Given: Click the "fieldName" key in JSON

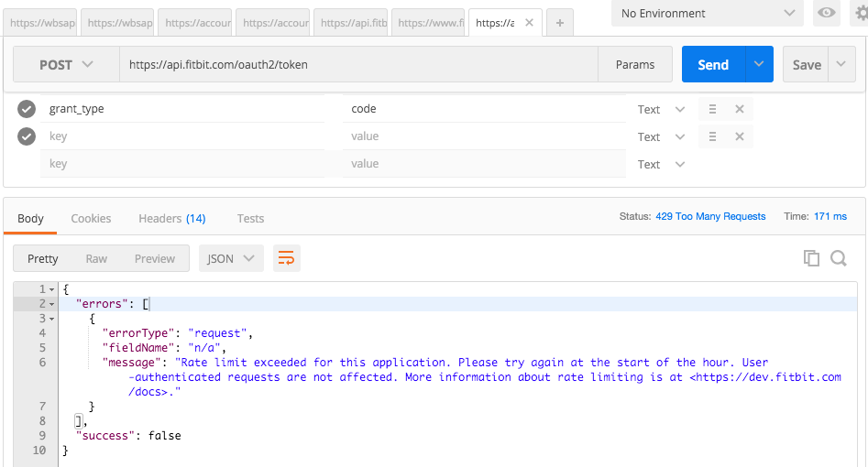Looking at the screenshot, I should 139,347.
